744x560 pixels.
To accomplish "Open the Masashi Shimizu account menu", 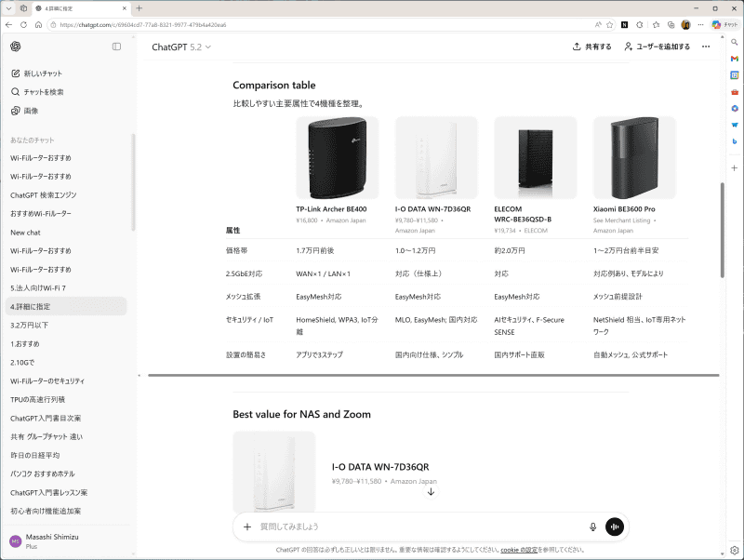I will 66,541.
